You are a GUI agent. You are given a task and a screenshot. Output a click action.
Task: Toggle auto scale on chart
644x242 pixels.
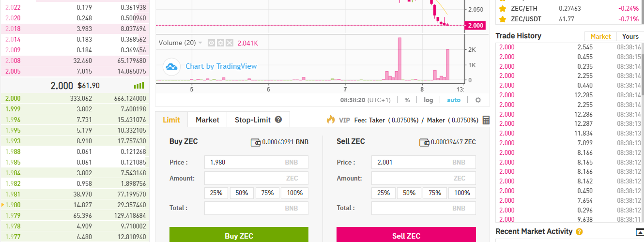tap(454, 100)
